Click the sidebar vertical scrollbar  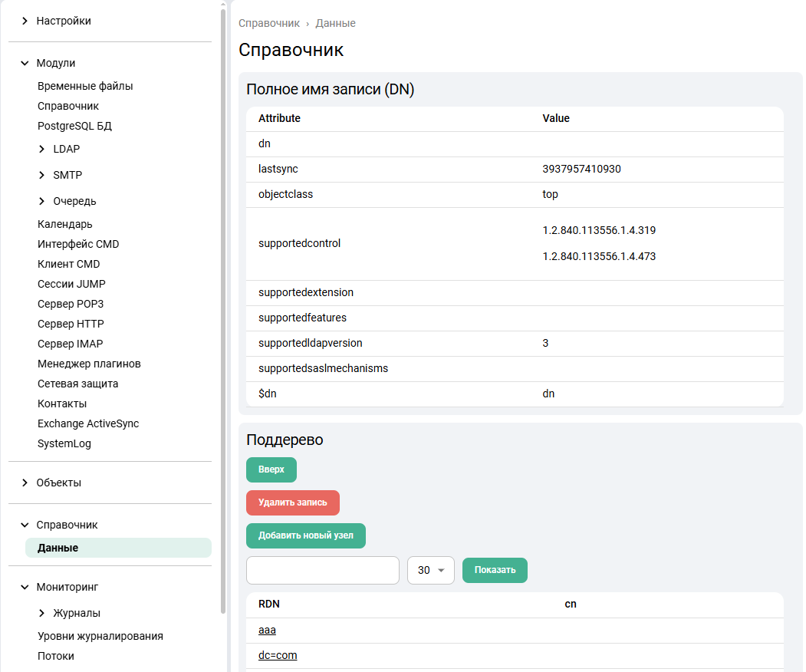(x=223, y=307)
